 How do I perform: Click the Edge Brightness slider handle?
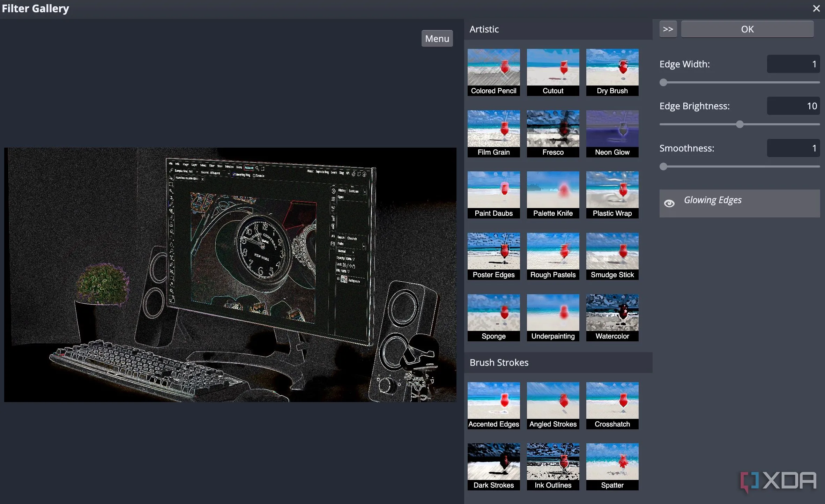click(739, 125)
